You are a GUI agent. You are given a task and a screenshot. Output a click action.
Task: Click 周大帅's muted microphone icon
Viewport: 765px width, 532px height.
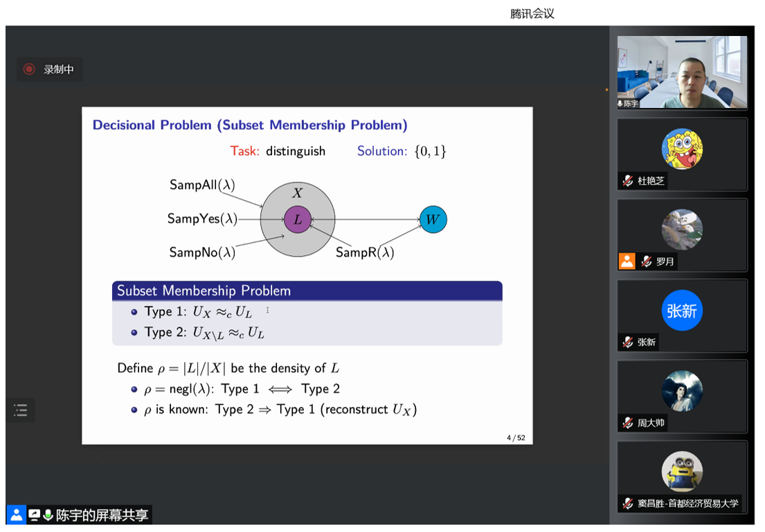(627, 423)
